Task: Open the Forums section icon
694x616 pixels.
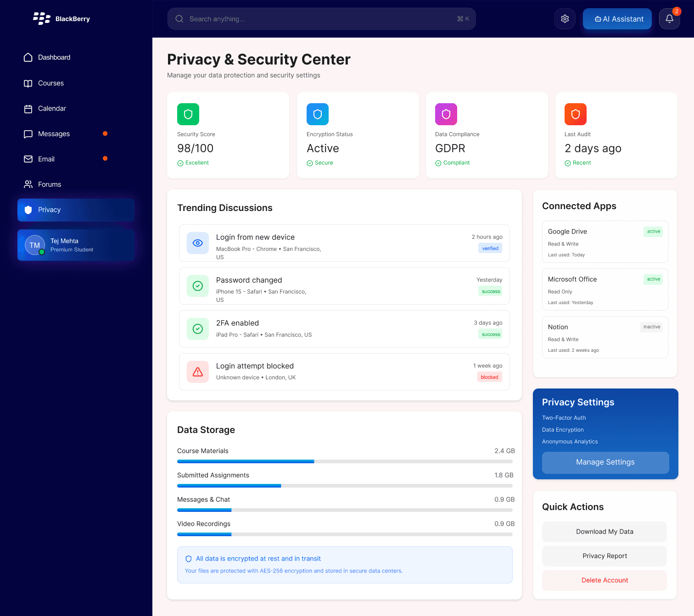Action: tap(28, 184)
